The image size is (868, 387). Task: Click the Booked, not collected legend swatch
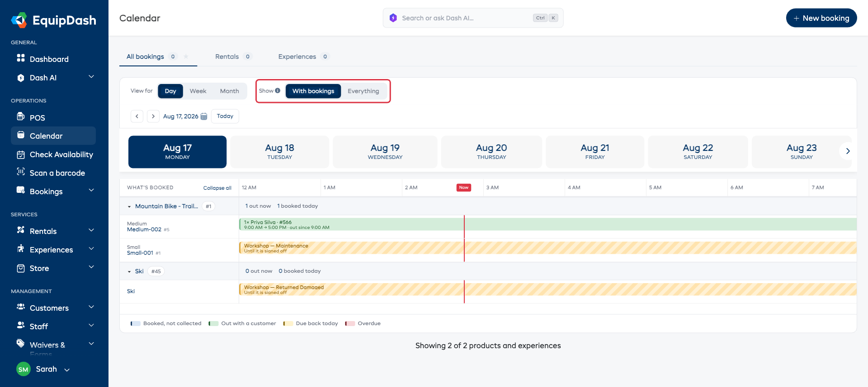pos(136,323)
